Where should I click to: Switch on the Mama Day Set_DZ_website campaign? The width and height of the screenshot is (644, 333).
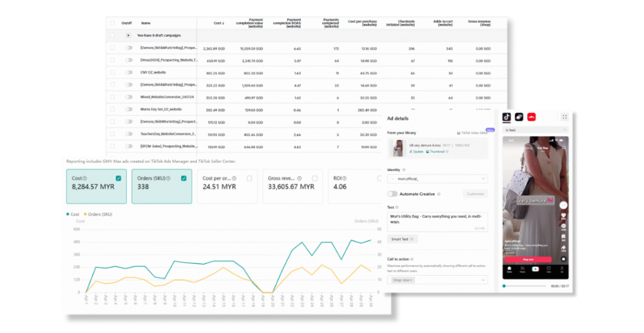[129, 109]
